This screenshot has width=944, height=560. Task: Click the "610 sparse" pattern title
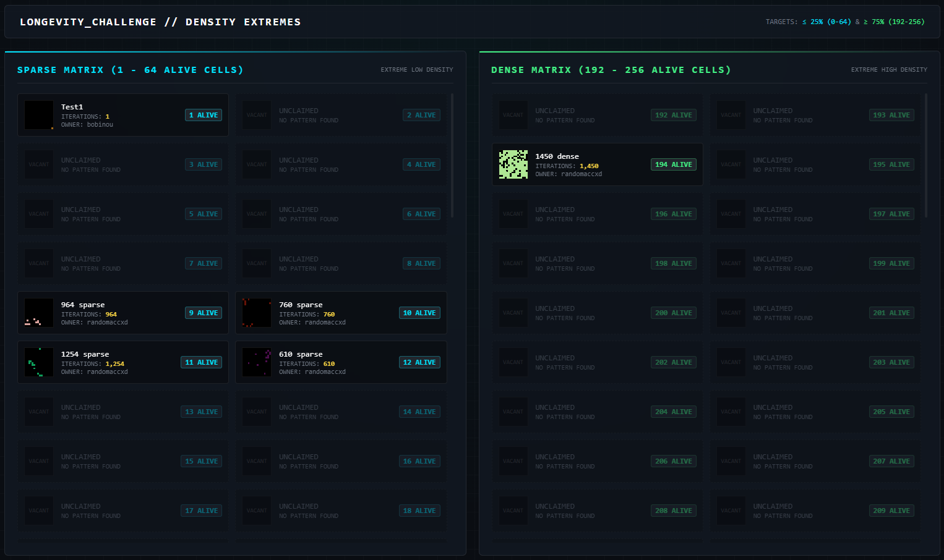click(301, 354)
